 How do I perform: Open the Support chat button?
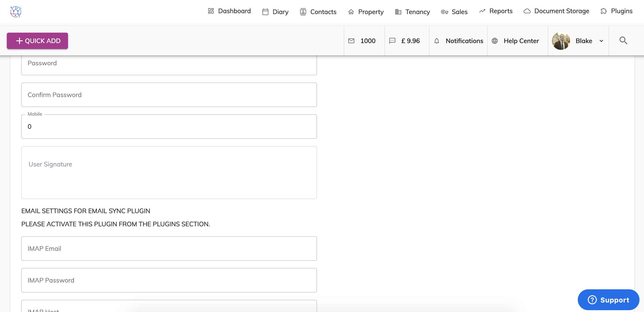(x=608, y=300)
